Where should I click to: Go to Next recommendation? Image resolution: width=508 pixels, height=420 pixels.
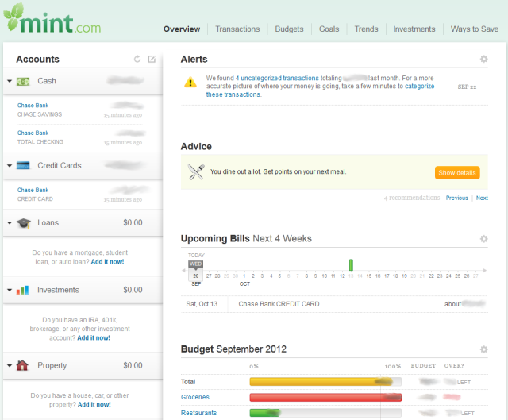pyautogui.click(x=482, y=198)
